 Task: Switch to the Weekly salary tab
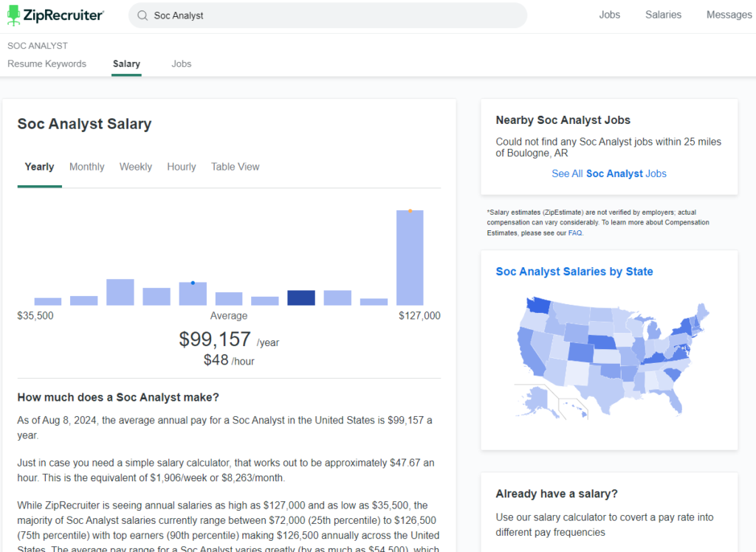click(136, 167)
